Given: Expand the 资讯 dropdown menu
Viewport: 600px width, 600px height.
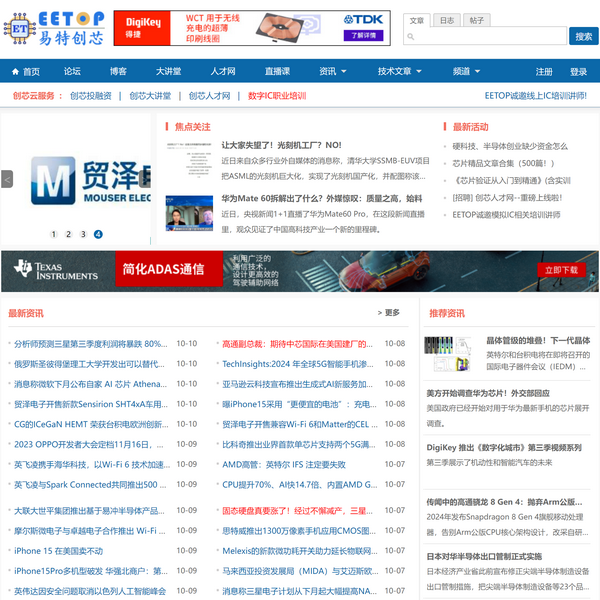Looking at the screenshot, I should point(332,72).
